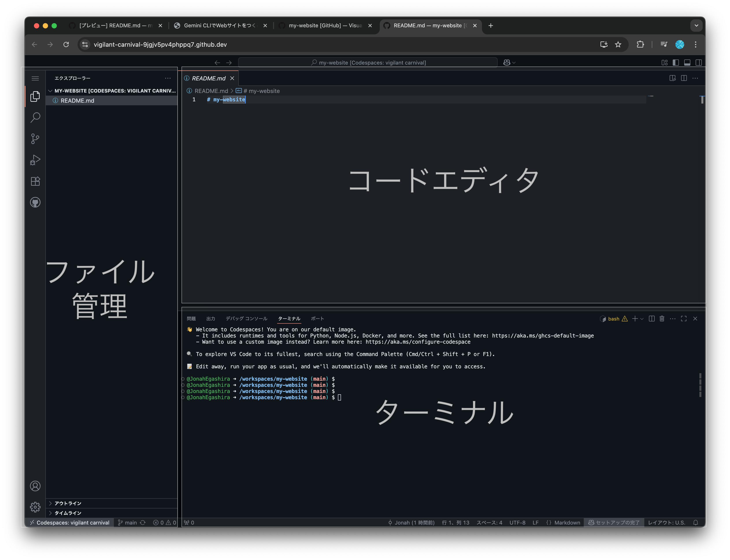The image size is (730, 560).
Task: Maximize the terminal panel size
Action: tap(684, 319)
